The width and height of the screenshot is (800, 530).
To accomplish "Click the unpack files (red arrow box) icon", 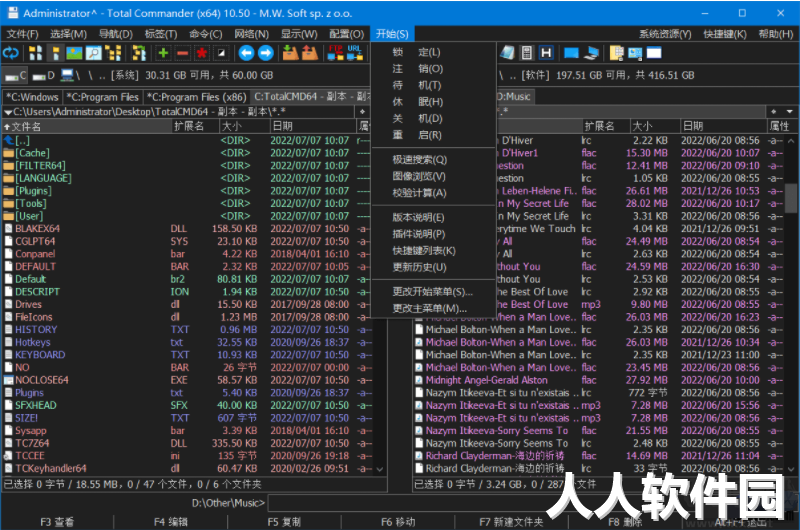I will click(x=310, y=53).
